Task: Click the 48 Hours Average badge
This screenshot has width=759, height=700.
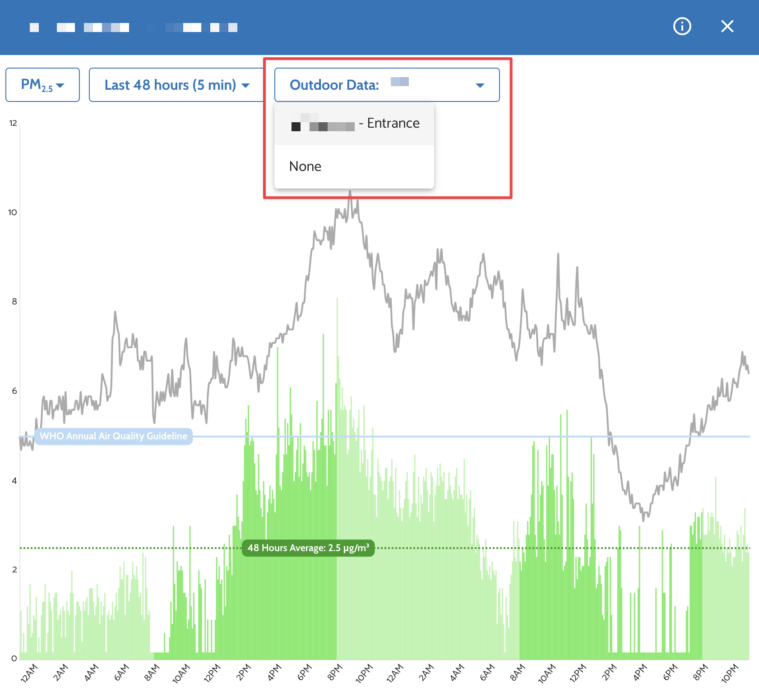Action: (308, 548)
